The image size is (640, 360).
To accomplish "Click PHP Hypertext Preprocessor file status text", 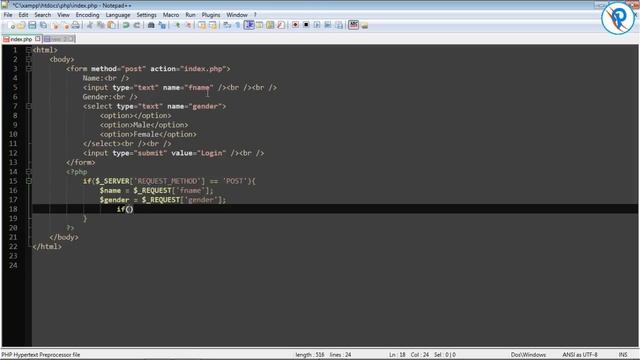I will click(40, 355).
